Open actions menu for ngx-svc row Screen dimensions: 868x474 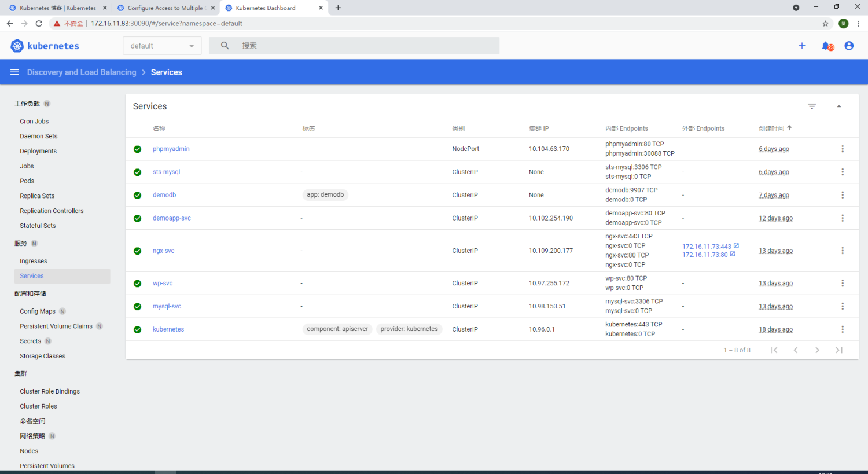tap(843, 251)
